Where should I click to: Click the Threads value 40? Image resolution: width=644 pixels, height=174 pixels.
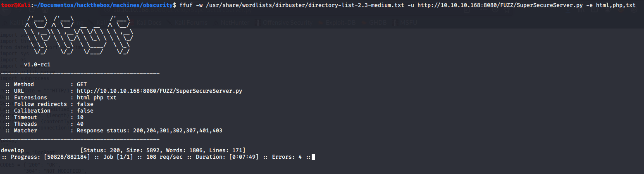80,124
